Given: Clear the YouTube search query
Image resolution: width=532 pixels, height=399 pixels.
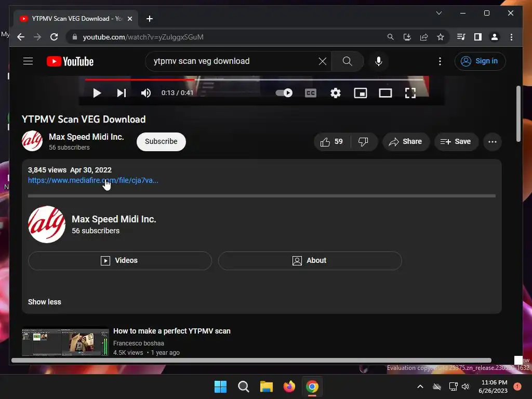Looking at the screenshot, I should 322,61.
